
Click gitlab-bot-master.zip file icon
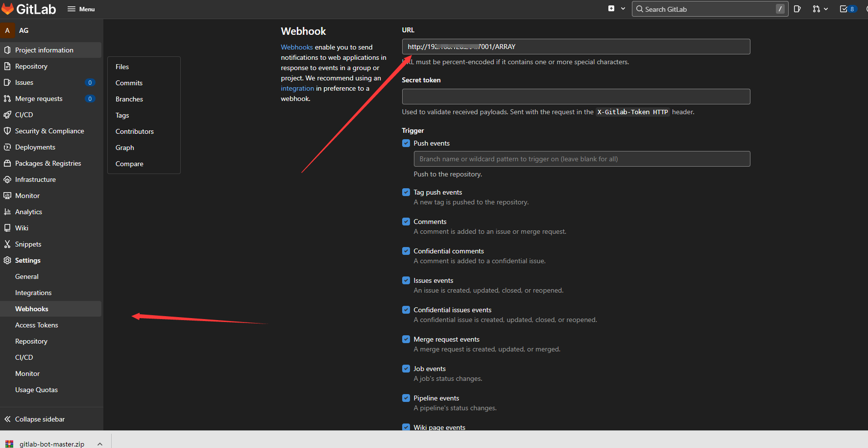9,444
